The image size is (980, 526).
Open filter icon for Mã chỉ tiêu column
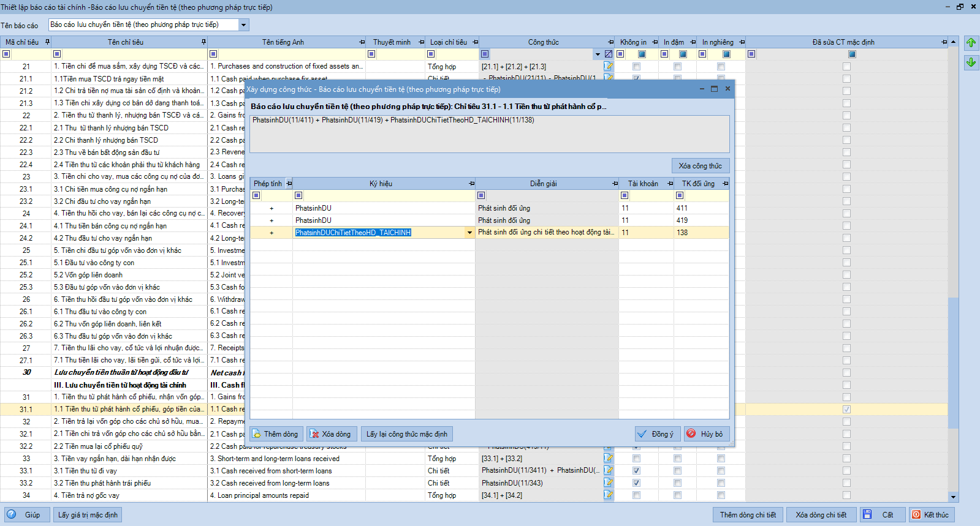pos(6,54)
